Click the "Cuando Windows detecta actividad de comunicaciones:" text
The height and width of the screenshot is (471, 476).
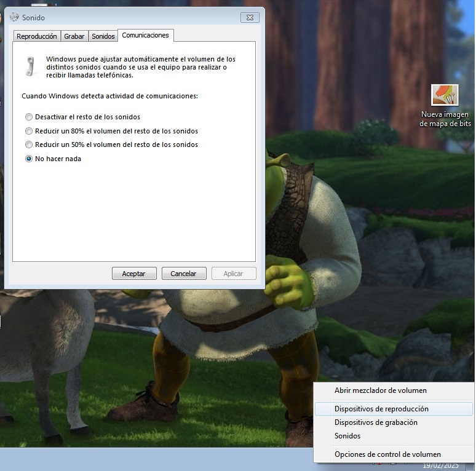(109, 96)
